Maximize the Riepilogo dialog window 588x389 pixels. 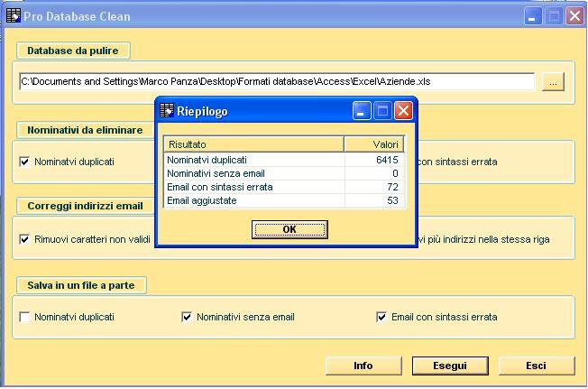(382, 111)
